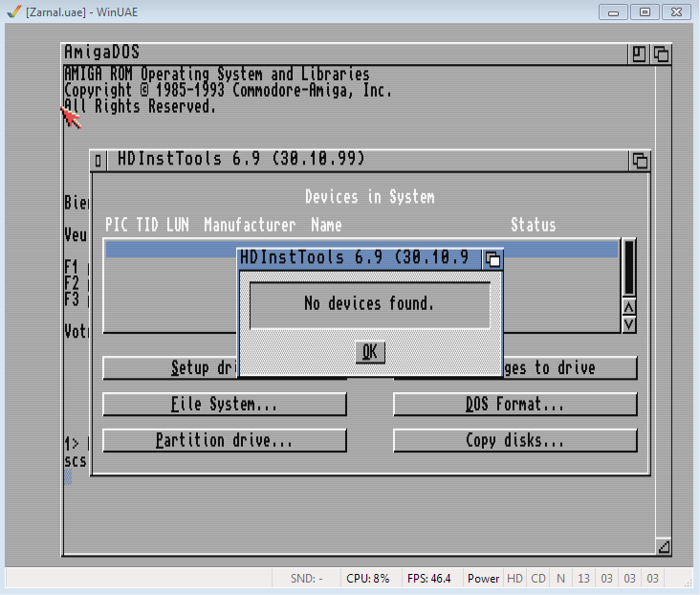Click the Status column header
The width and height of the screenshot is (700, 595).
pos(534,225)
